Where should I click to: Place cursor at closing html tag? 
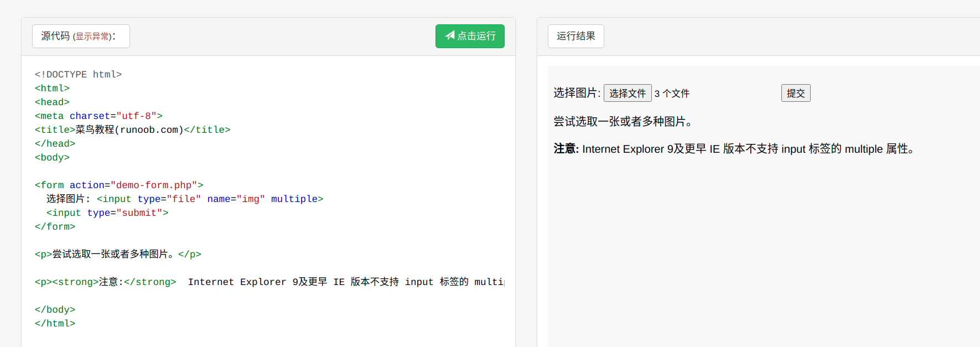click(x=55, y=323)
